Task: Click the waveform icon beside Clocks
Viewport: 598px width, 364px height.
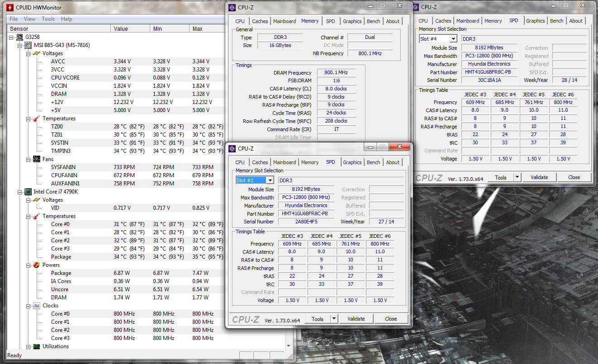Action: [x=36, y=306]
